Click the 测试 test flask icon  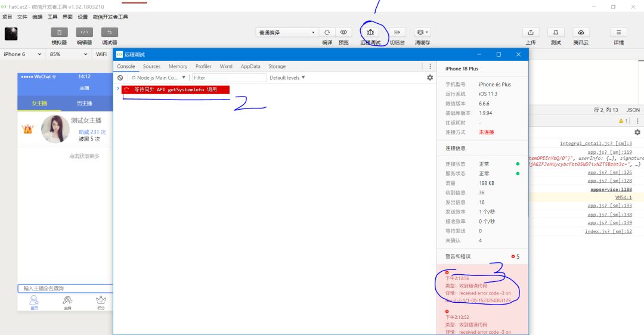pos(556,32)
